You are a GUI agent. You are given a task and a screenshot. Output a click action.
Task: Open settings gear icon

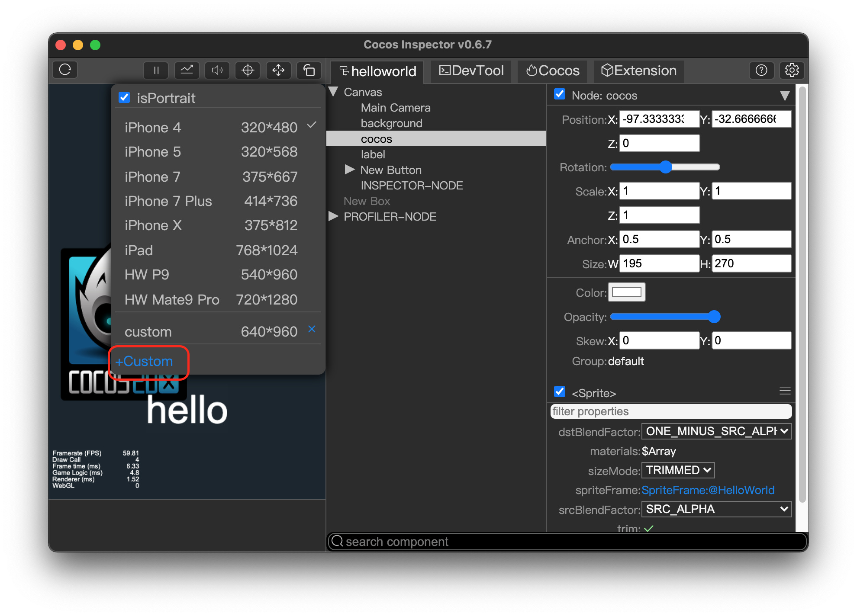(792, 70)
